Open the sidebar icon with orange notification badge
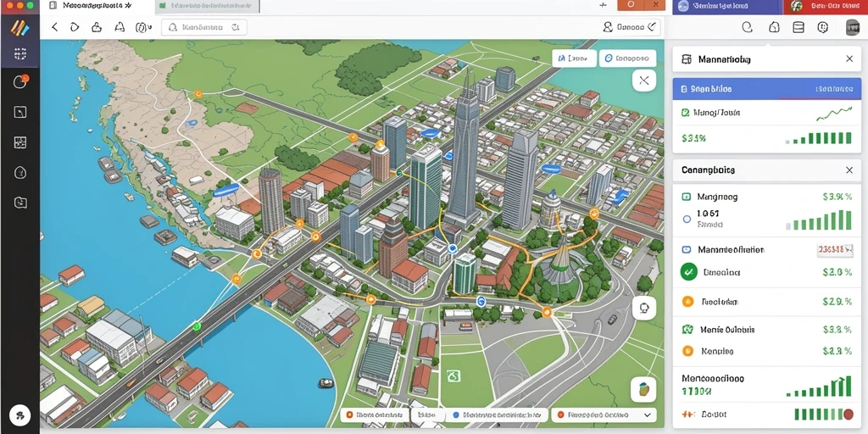Viewport: 868px width, 434px height. (20, 82)
